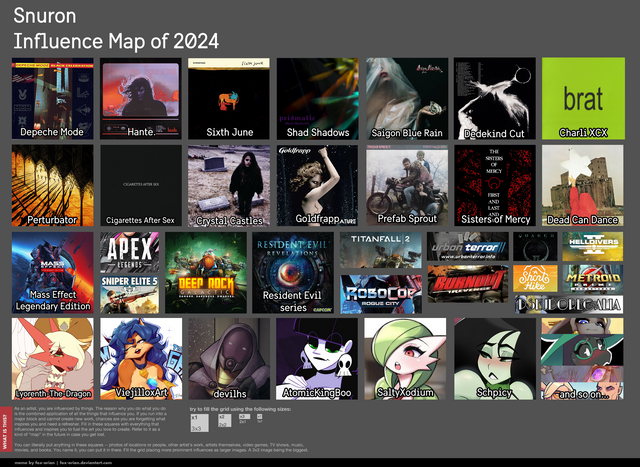Viewport: 640px width, 467px height.
Task: Select the AtomicKingBoo artwork tile
Action: [317, 359]
